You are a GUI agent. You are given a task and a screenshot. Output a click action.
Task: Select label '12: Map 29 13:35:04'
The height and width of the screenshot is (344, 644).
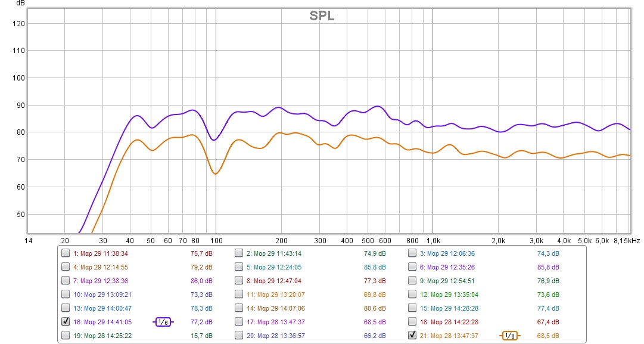[x=449, y=295]
